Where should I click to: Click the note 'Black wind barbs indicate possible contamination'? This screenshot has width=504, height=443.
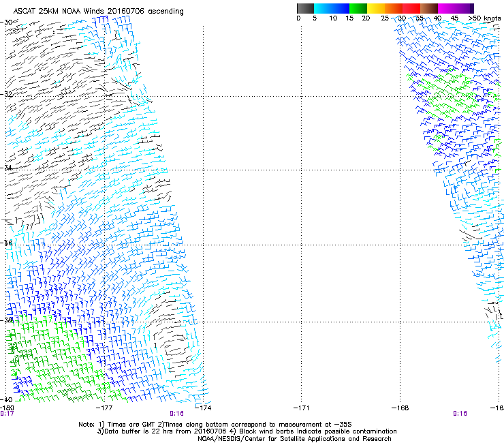(318, 431)
